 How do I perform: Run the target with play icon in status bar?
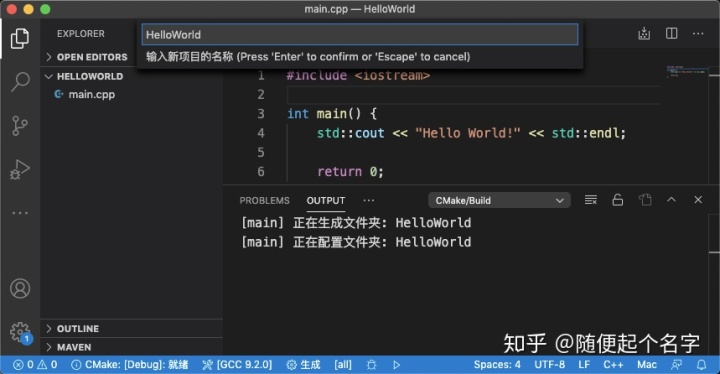pos(396,365)
